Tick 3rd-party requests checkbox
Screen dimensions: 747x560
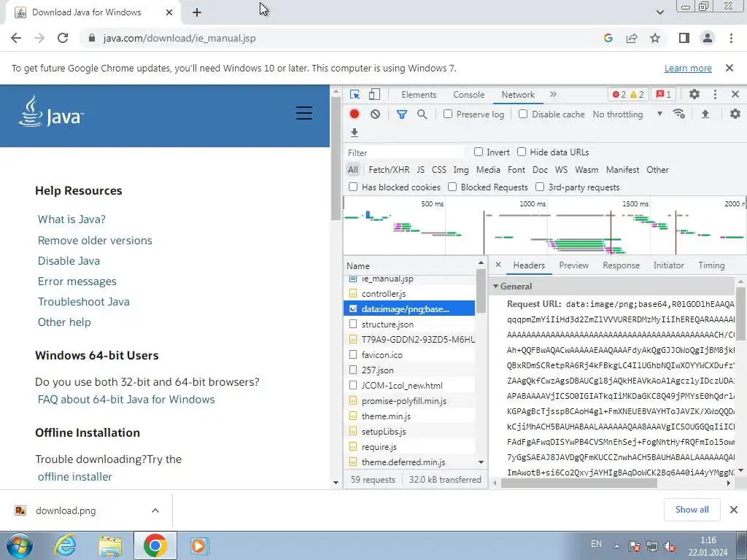[x=540, y=187]
